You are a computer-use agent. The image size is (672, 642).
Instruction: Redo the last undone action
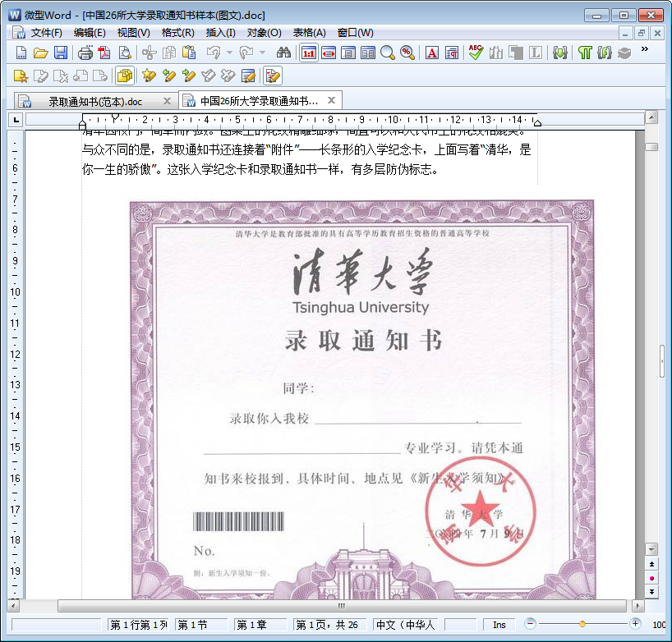[x=246, y=53]
